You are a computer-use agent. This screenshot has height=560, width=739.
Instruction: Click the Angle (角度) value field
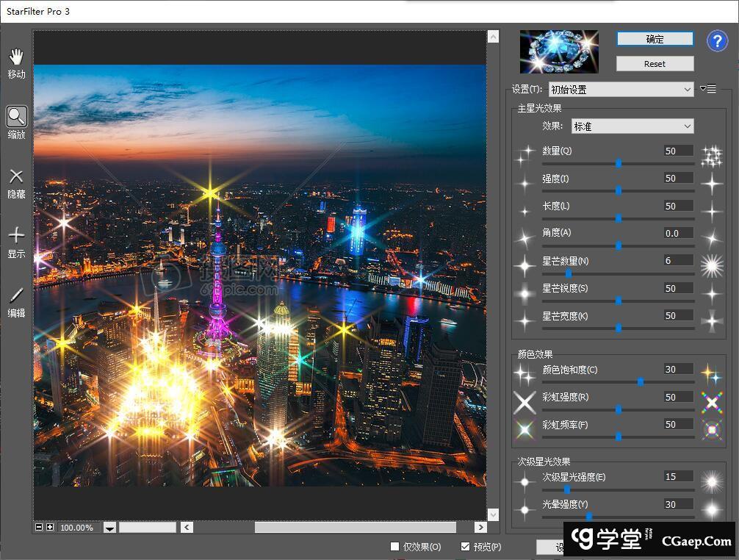[x=678, y=233]
